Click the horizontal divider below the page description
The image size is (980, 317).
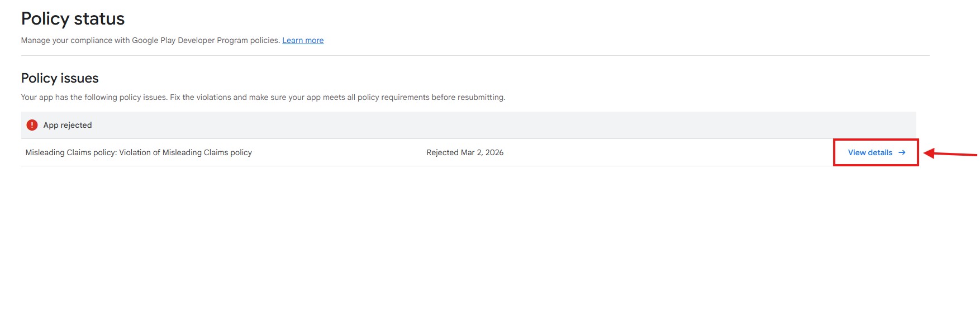[x=475, y=55]
